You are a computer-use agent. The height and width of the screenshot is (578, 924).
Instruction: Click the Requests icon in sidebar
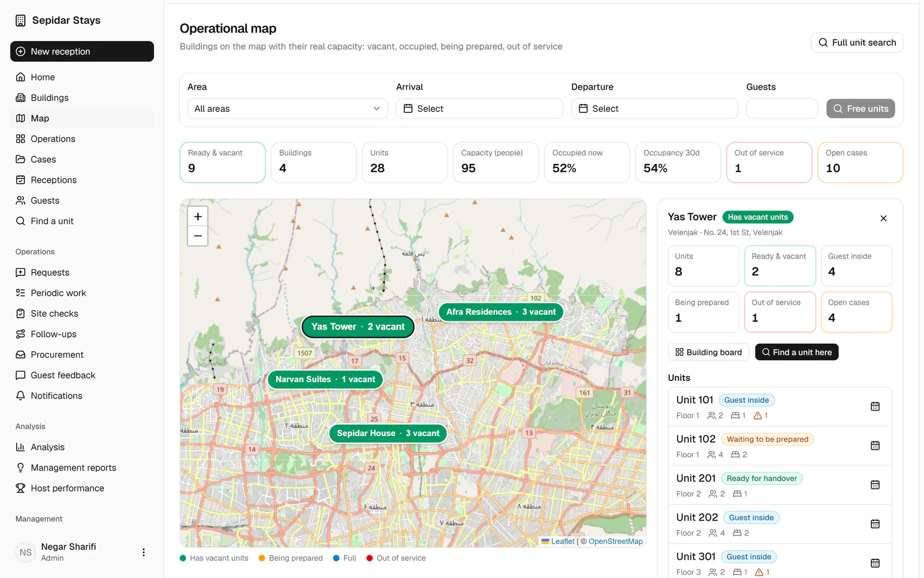[x=20, y=272]
